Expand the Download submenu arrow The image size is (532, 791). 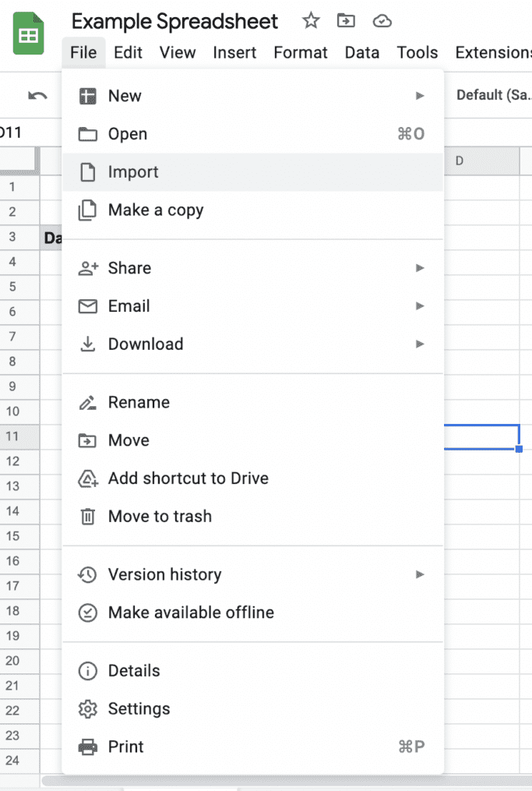420,344
